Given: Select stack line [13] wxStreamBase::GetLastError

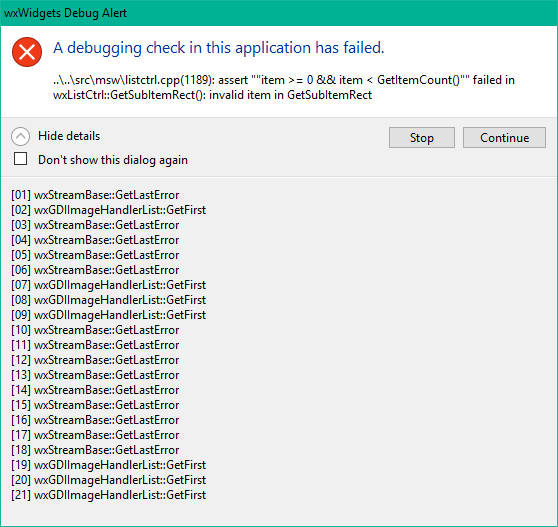Looking at the screenshot, I should [x=95, y=375].
